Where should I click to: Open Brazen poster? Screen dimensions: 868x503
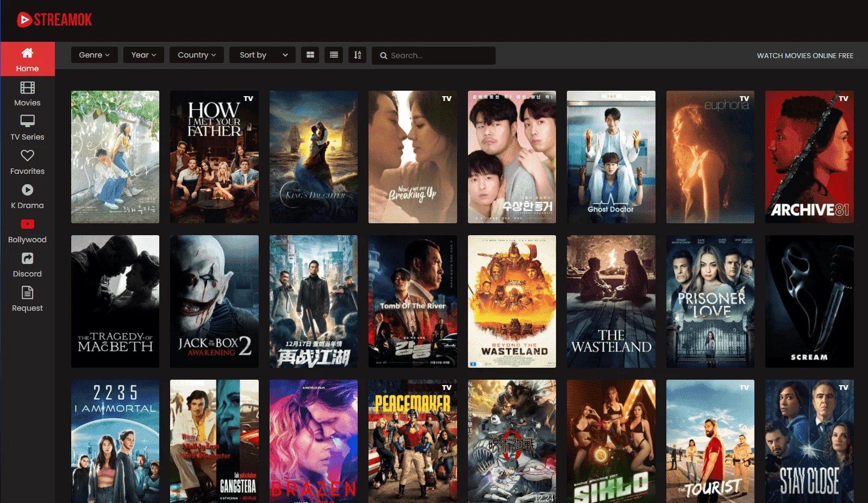click(314, 441)
